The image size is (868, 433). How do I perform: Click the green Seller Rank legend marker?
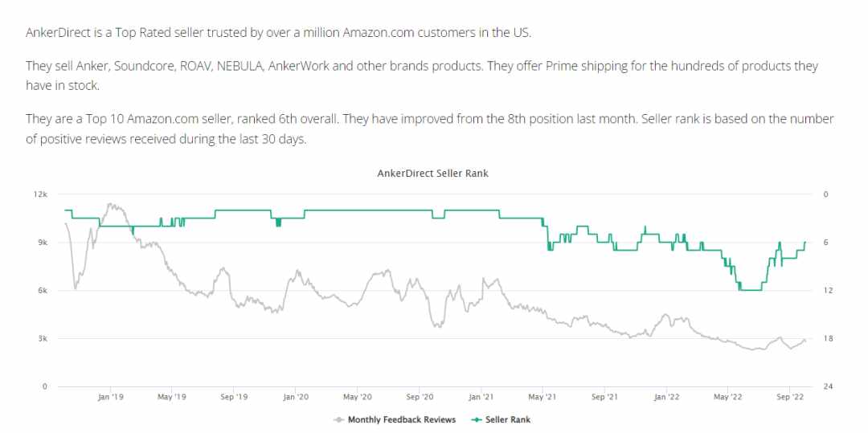pos(476,419)
